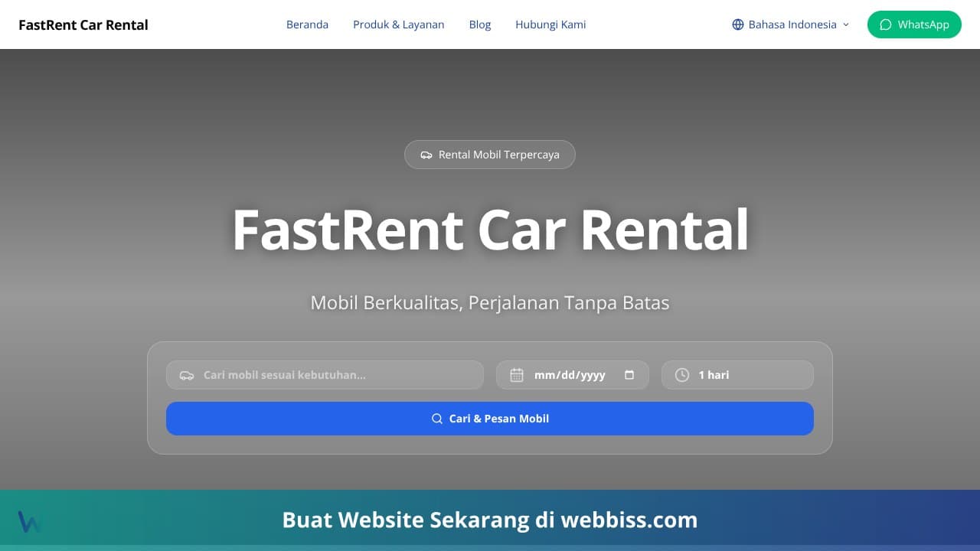The height and width of the screenshot is (551, 980).
Task: Focus the Cari mobil sesuai kebutuhan field
Action: pos(325,375)
